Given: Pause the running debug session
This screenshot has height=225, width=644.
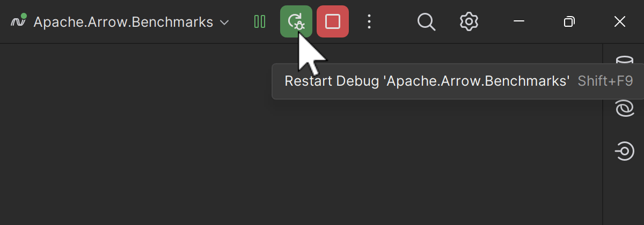Looking at the screenshot, I should [x=260, y=22].
